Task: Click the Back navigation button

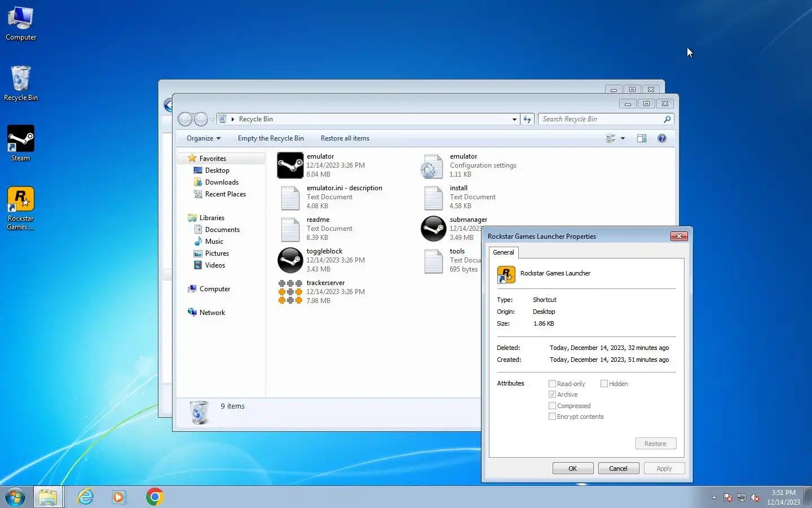Action: click(x=185, y=119)
